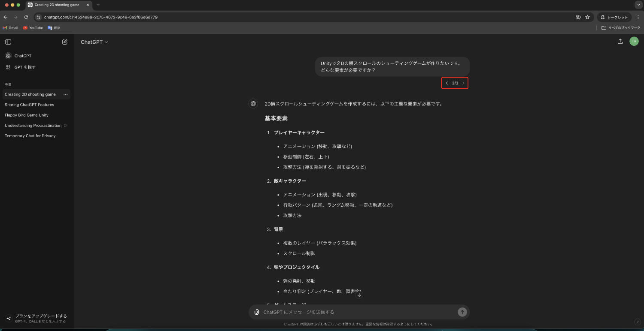Attach a file with the paperclip icon
The image size is (644, 331).
coord(257,312)
